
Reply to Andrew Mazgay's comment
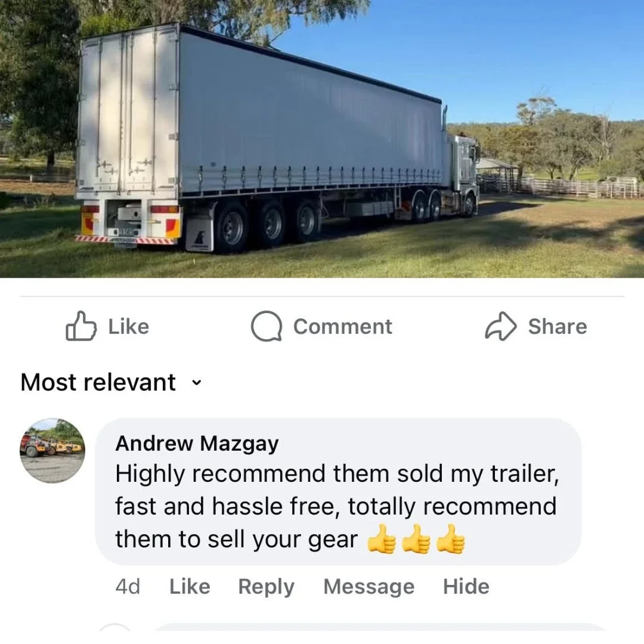point(267,587)
